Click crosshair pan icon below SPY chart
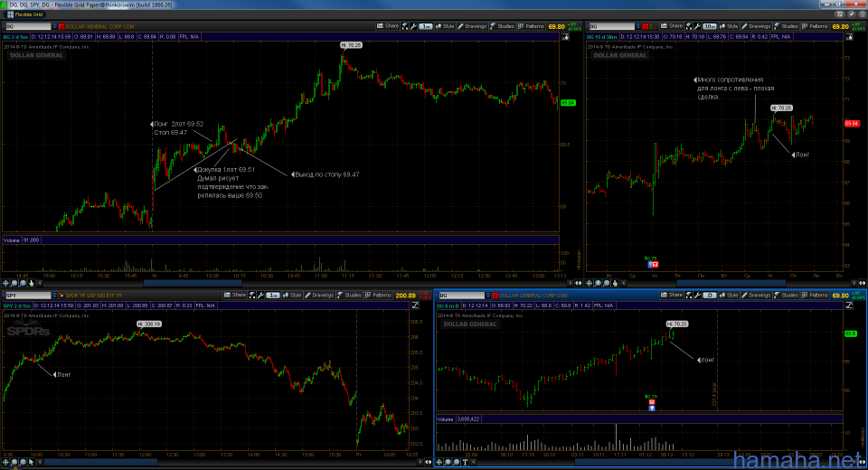Screen dimensions: 868x470 5,461
